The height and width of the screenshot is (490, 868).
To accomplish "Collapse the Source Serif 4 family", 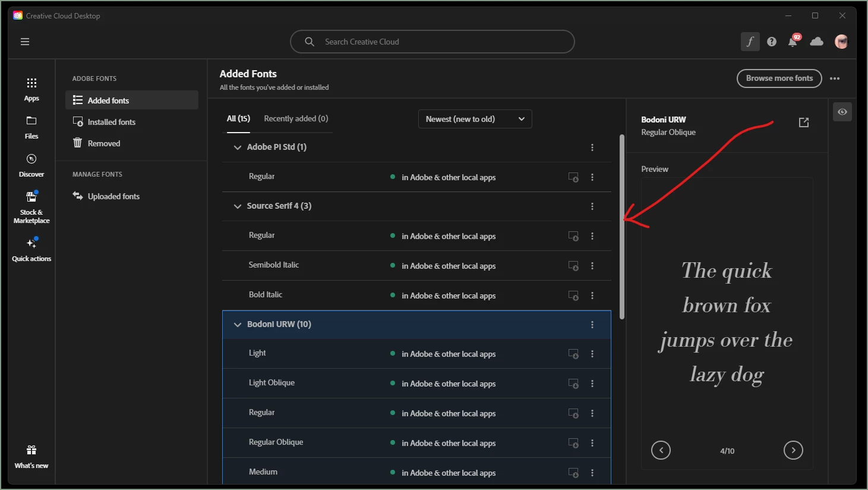I will coord(238,206).
